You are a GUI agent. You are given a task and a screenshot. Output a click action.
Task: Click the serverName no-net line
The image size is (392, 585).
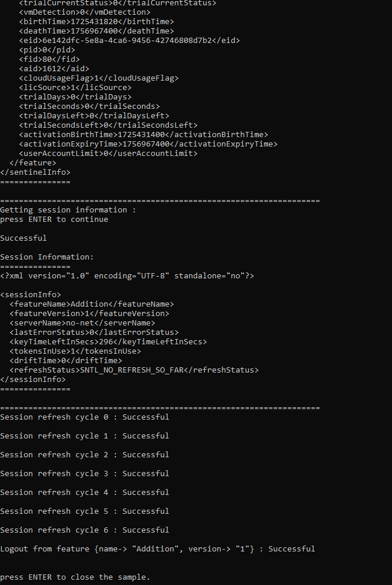(82, 323)
